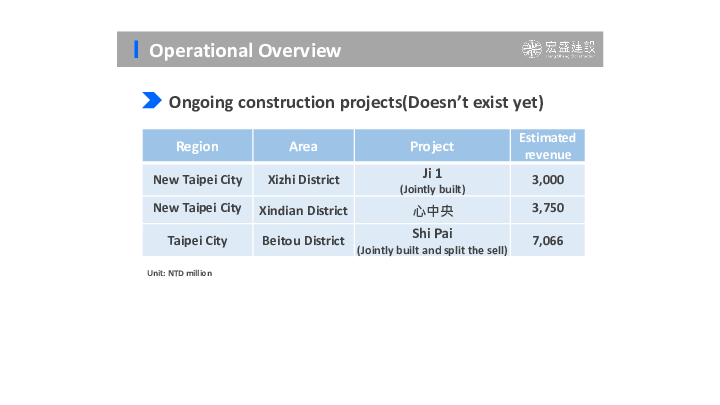Screen dimensions: 720x405
Task: Click the blue vertical bar beside the title
Action: pyautogui.click(x=136, y=50)
